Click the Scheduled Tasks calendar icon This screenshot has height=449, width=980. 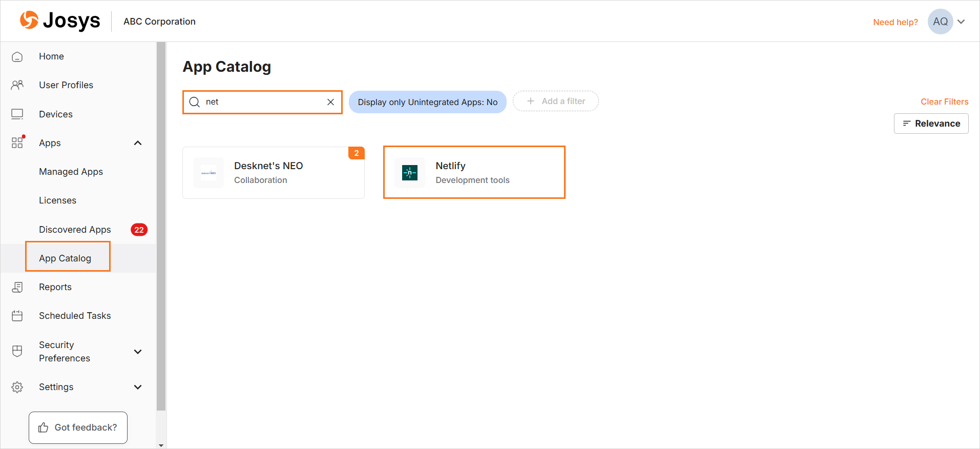click(17, 316)
